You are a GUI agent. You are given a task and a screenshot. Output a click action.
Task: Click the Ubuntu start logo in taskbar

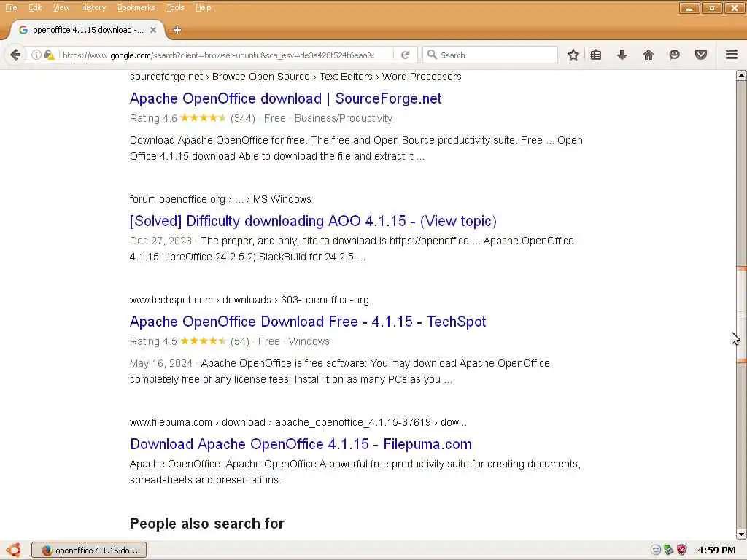point(15,550)
